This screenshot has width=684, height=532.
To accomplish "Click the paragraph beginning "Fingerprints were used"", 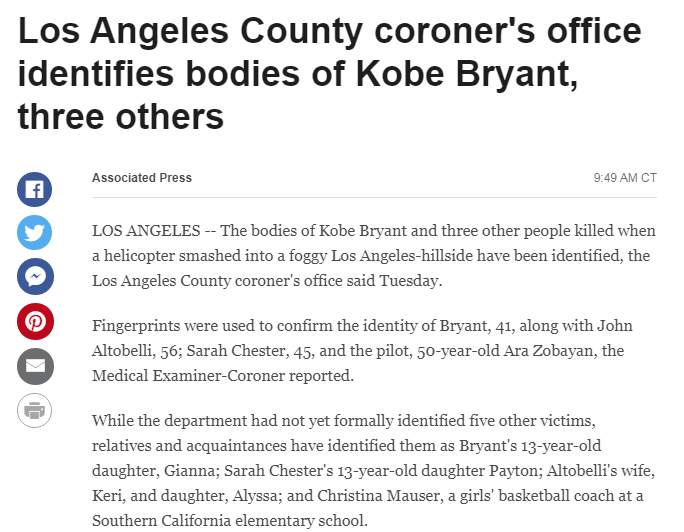I will 362,351.
